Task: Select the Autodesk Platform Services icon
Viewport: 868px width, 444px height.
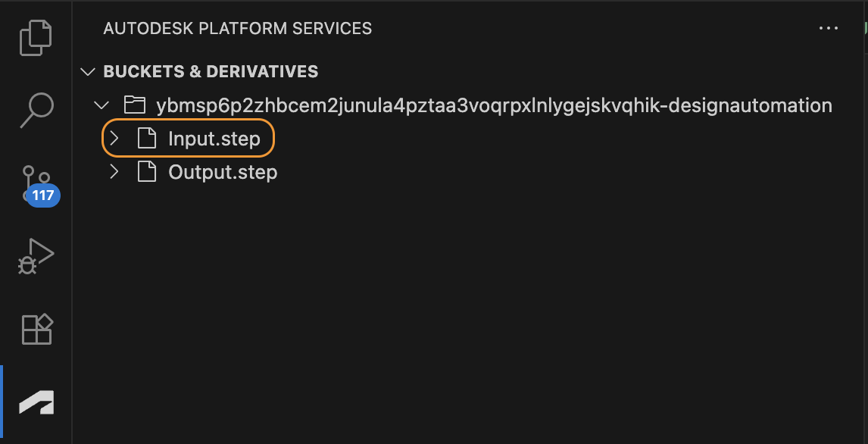Action: tap(36, 402)
